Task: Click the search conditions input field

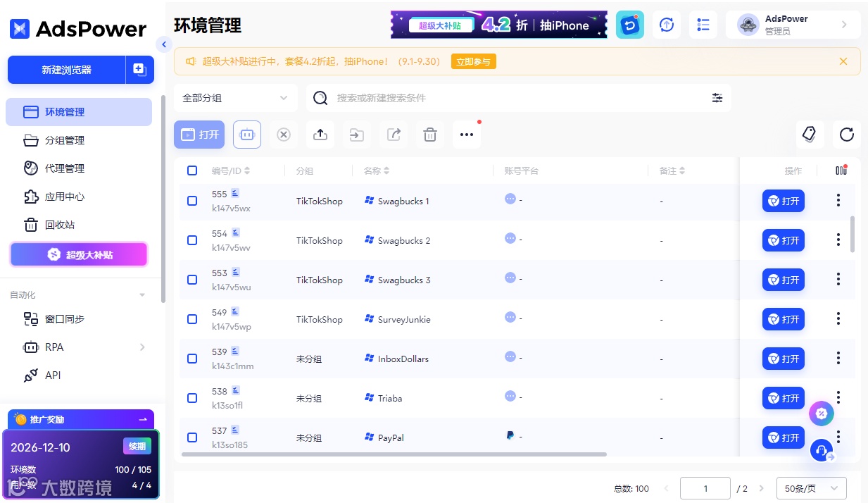Action: (x=517, y=98)
